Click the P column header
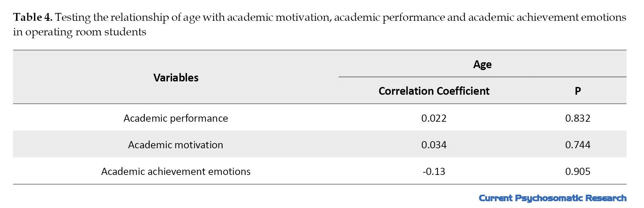This screenshot has height=208, width=644. pos(578,91)
